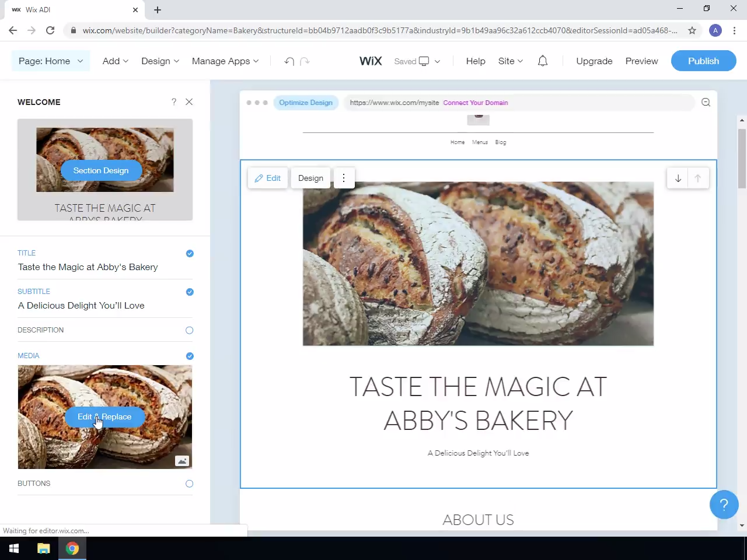Click the Redo arrow icon
747x560 pixels.
tap(305, 61)
